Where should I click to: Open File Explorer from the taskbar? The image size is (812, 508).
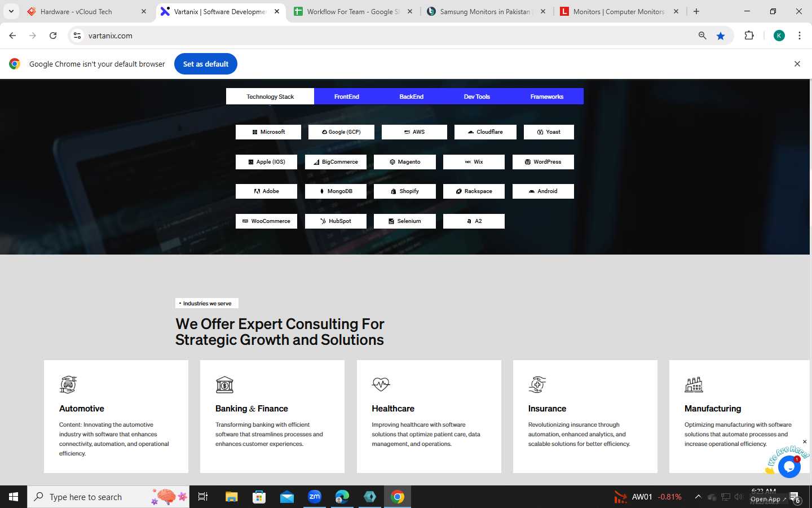(x=231, y=497)
